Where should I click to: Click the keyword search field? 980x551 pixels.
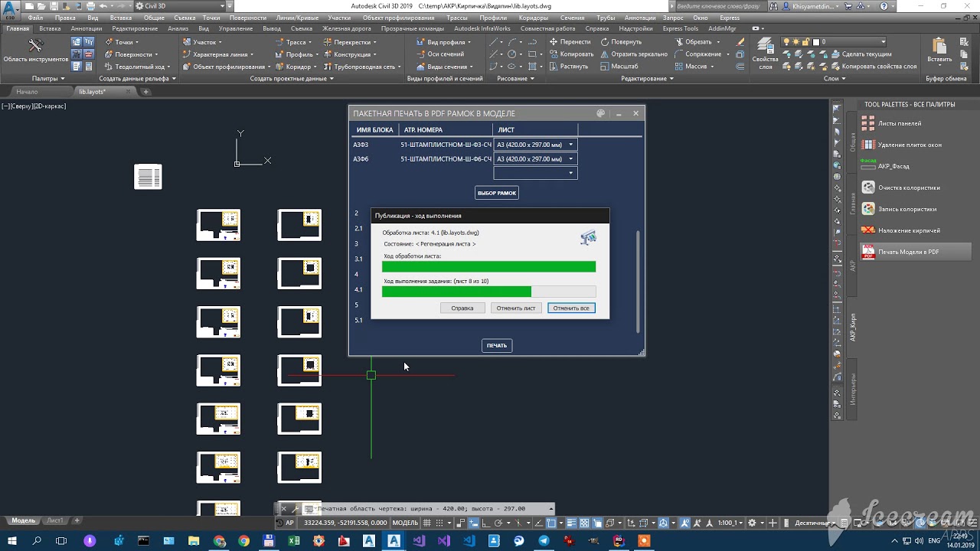(720, 6)
